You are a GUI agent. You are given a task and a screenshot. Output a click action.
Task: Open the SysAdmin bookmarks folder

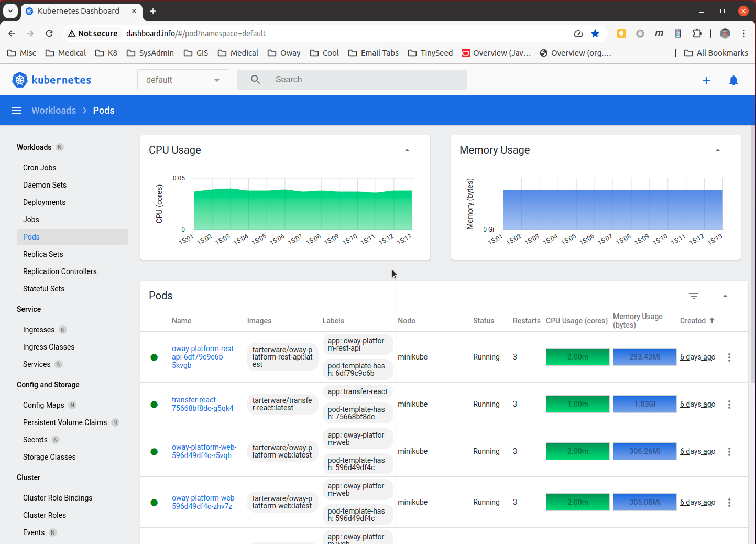point(150,53)
